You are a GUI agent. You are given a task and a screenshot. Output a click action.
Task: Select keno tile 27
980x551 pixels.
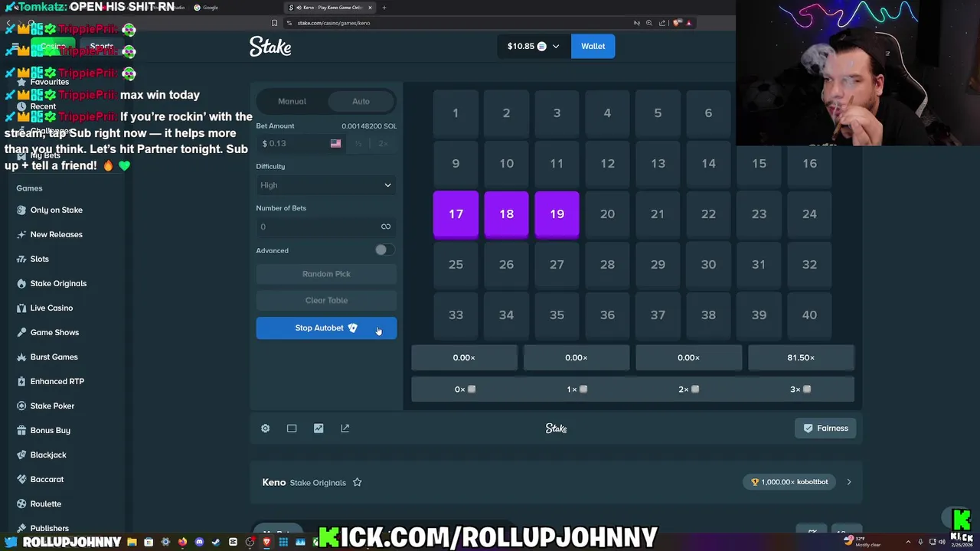tap(557, 265)
